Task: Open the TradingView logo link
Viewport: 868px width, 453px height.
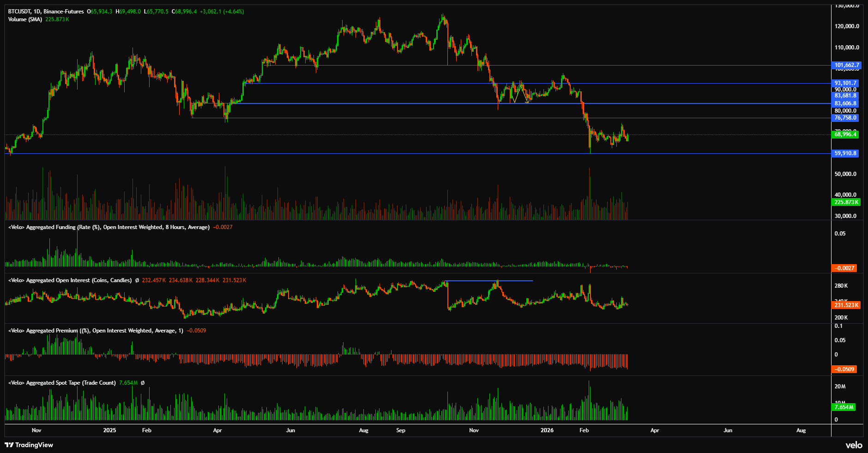Action: [29, 445]
